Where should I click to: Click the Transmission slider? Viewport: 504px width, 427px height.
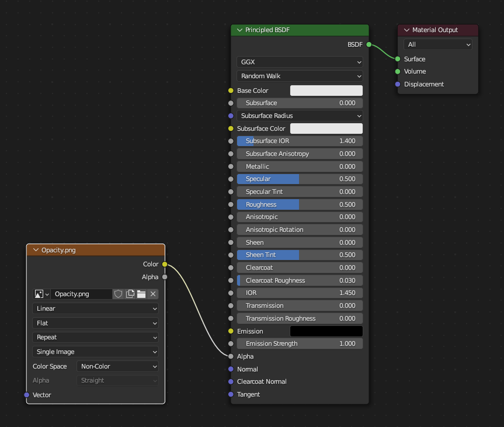300,306
